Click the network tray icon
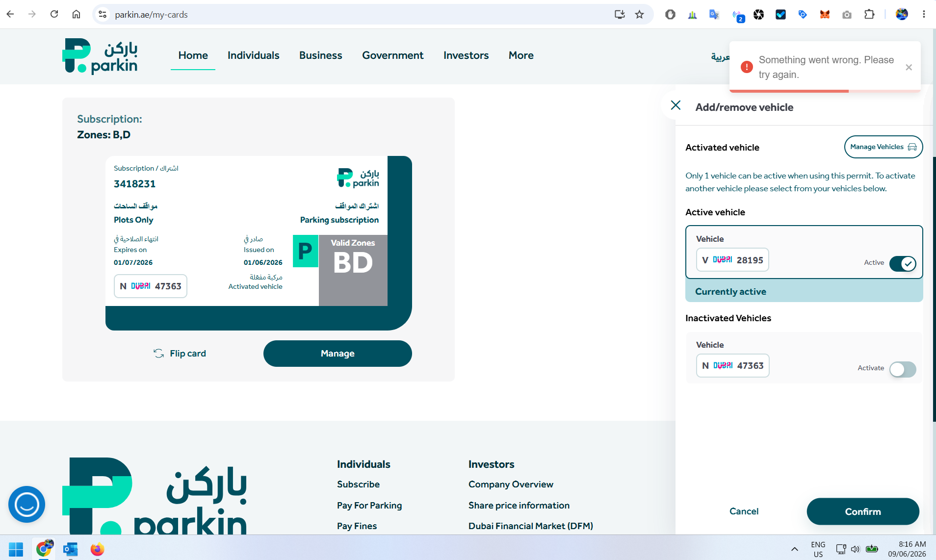936x560 pixels. click(x=841, y=549)
